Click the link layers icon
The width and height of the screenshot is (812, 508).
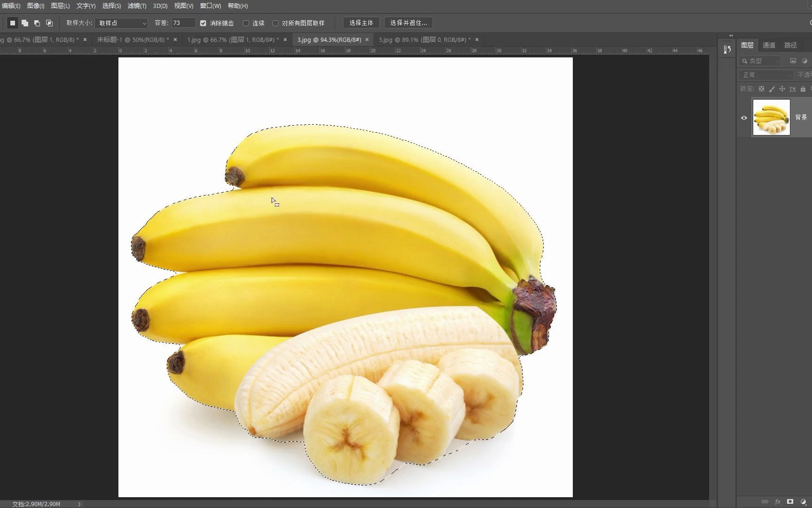[x=765, y=501]
